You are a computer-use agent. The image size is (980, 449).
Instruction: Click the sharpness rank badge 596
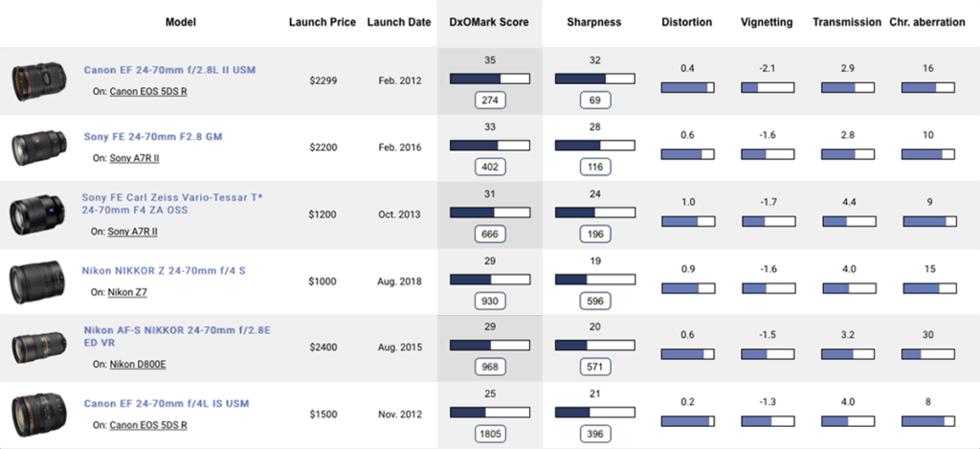[x=595, y=301]
